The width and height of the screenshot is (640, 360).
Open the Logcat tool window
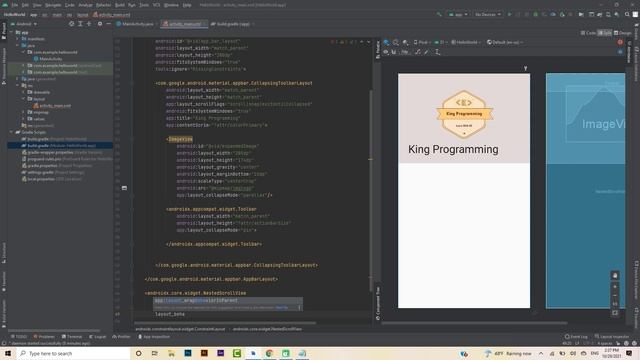click(x=97, y=337)
